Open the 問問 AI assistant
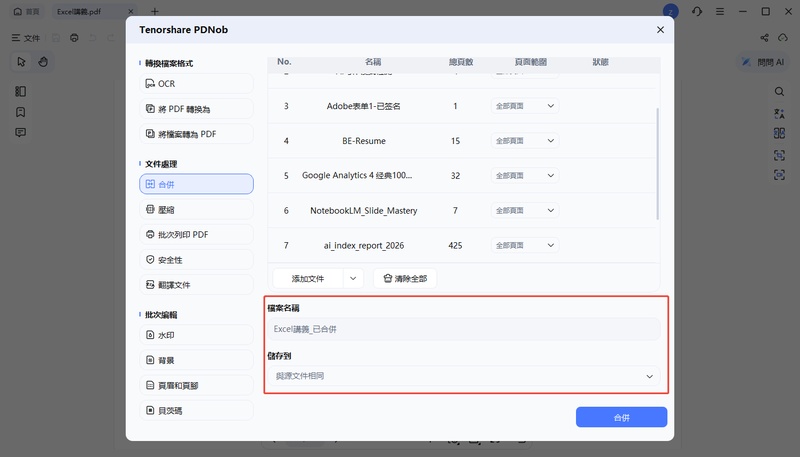 click(x=763, y=62)
